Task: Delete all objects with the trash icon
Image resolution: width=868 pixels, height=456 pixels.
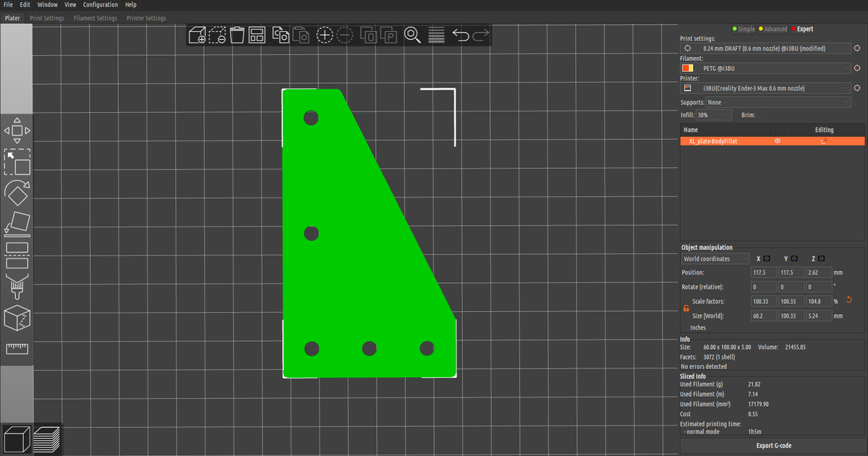Action: pos(237,34)
